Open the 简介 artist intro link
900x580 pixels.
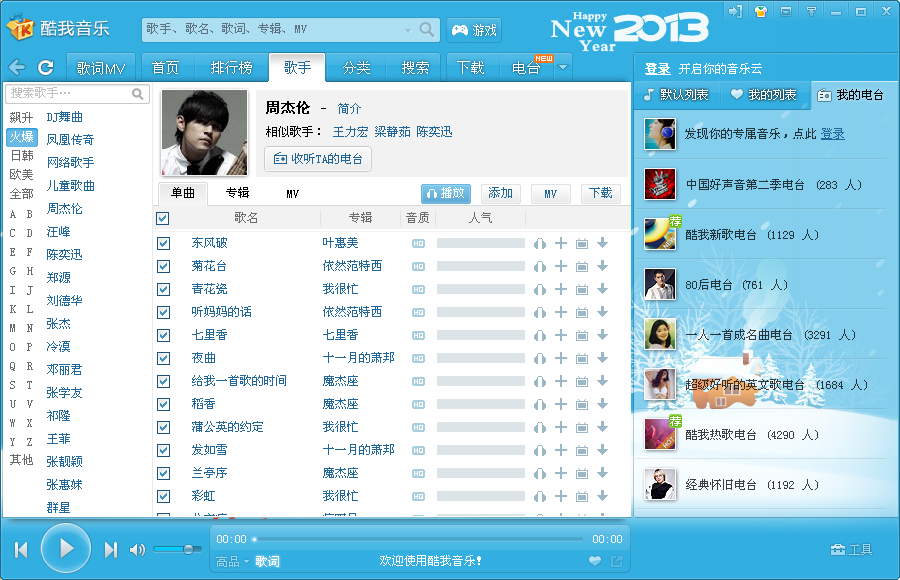point(350,109)
